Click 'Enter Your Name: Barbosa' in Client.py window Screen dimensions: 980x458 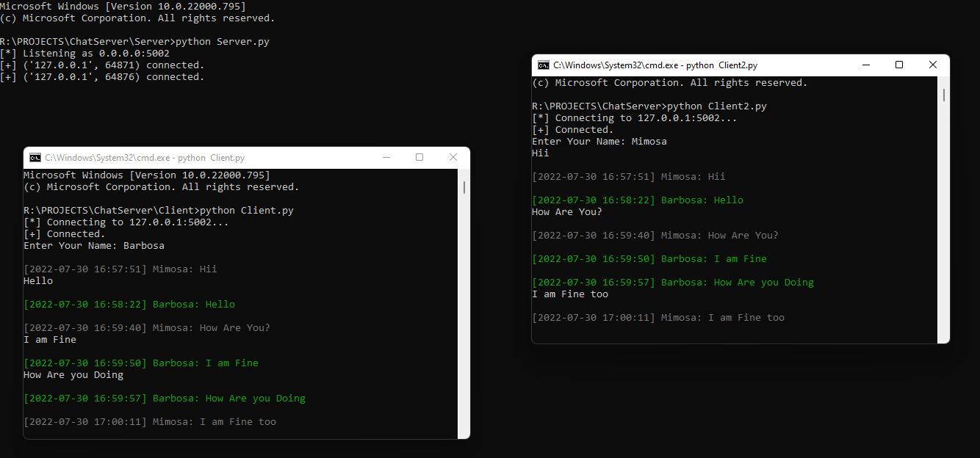click(94, 246)
